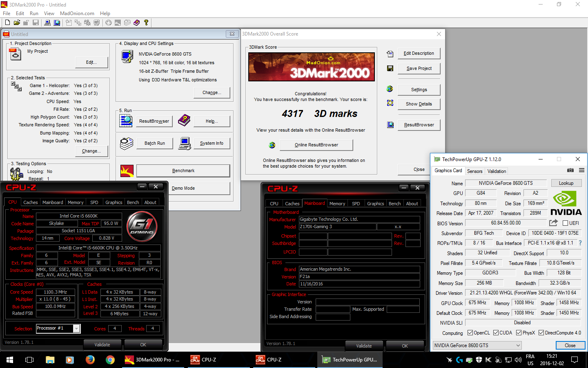Click the globe icon beside Settings
This screenshot has width=588, height=368.
390,89
